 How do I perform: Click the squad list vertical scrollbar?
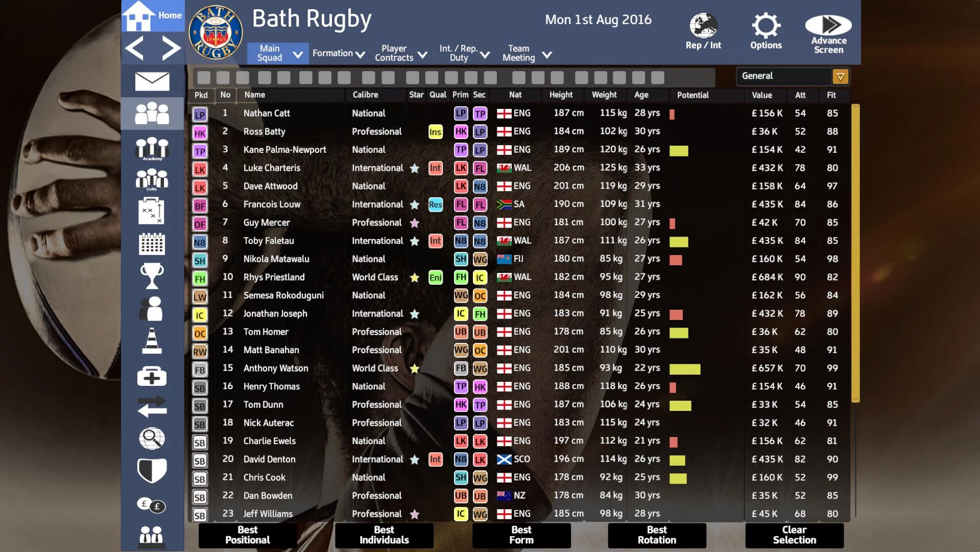tap(855, 253)
